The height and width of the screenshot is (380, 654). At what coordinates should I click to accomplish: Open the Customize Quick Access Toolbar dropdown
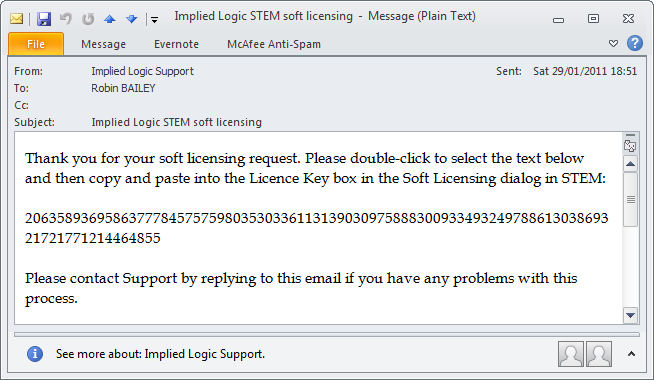[x=154, y=20]
